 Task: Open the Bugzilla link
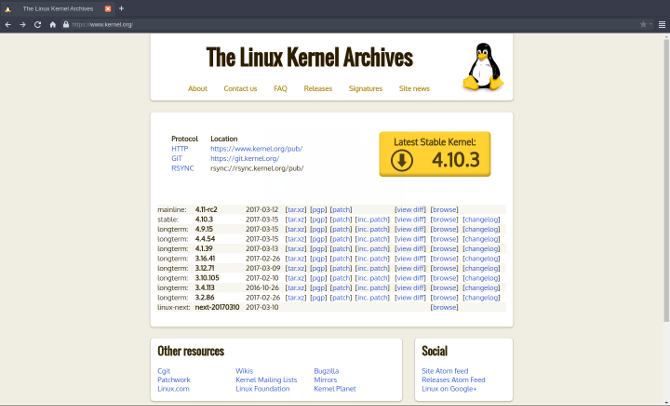(326, 371)
